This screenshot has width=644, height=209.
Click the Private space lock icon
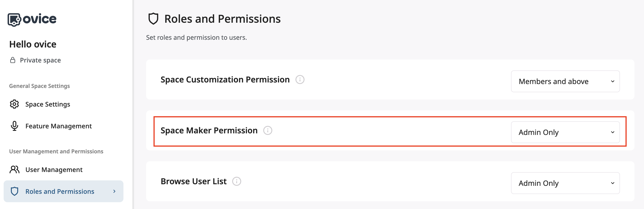pos(13,60)
